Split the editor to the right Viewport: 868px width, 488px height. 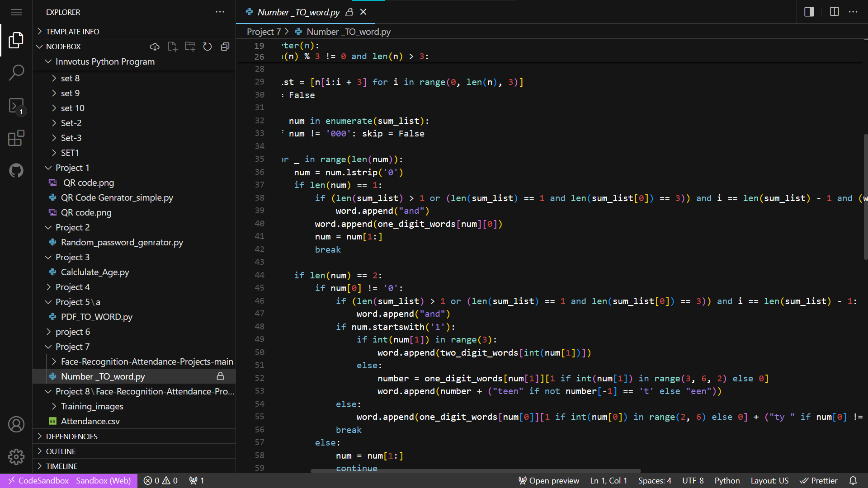[835, 12]
